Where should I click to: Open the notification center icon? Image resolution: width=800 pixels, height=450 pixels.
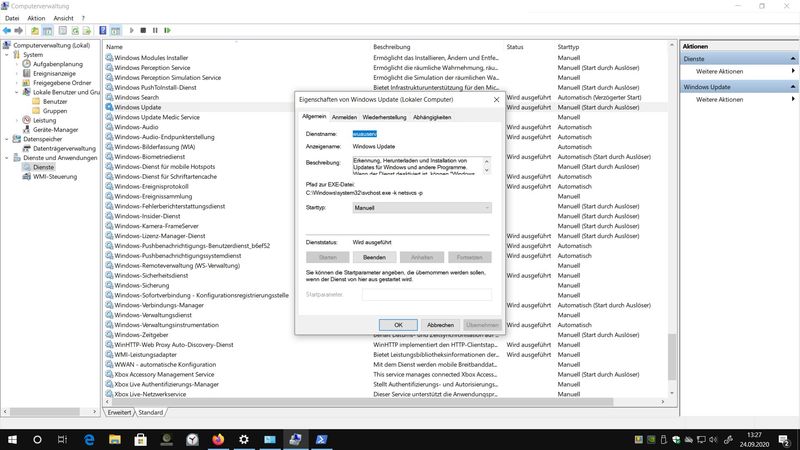coord(784,439)
